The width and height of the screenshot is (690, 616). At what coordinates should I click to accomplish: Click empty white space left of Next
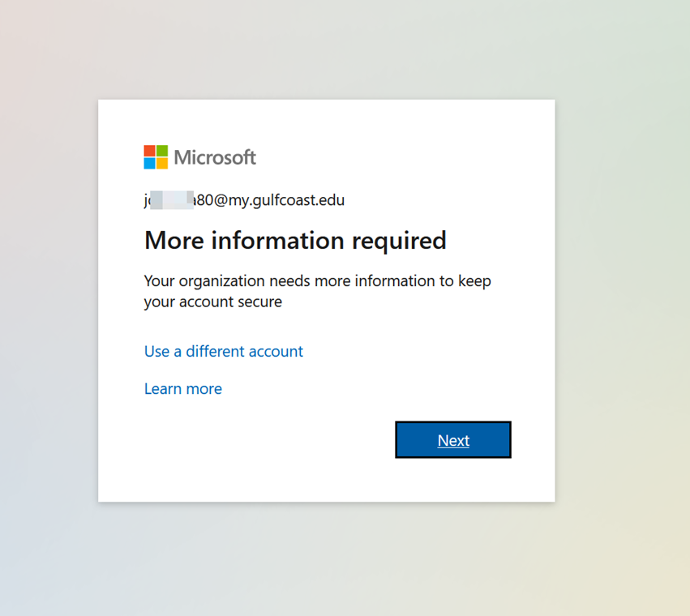click(268, 440)
